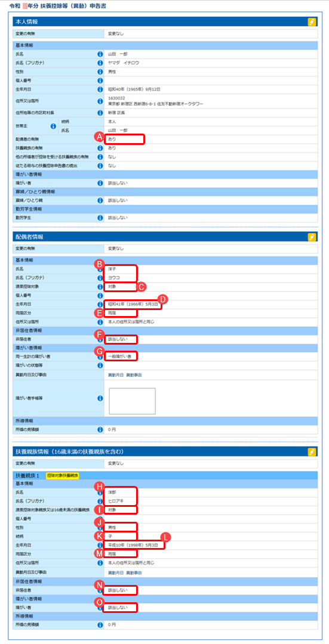The height and width of the screenshot is (644, 329).
Task: Click 変更なし value in 配偶者情報
Action: [x=116, y=249]
